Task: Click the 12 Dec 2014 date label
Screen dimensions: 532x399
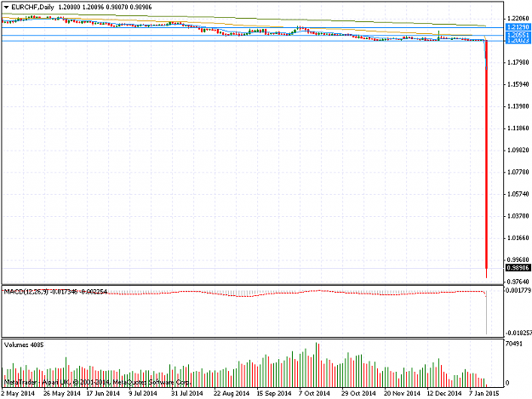Action: (x=444, y=393)
